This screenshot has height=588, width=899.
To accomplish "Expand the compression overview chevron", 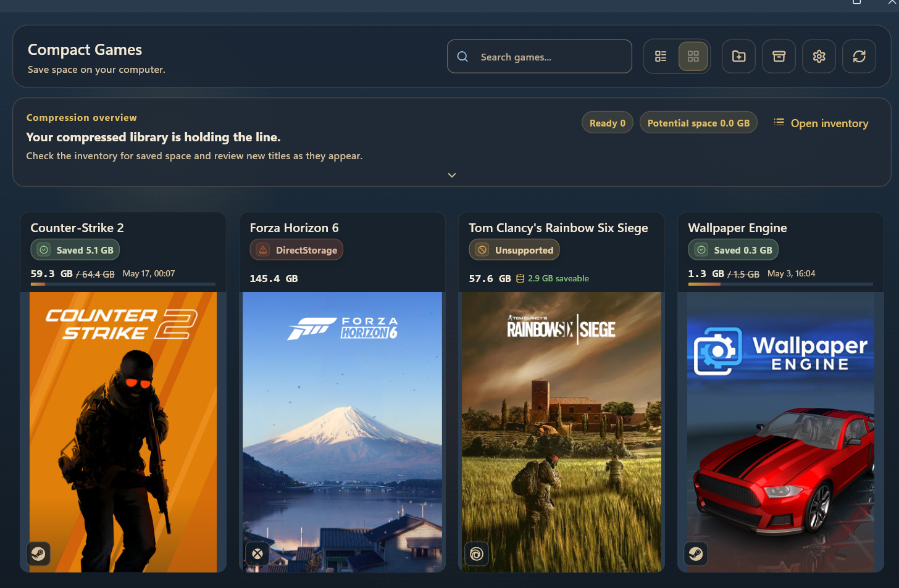I will click(x=452, y=175).
